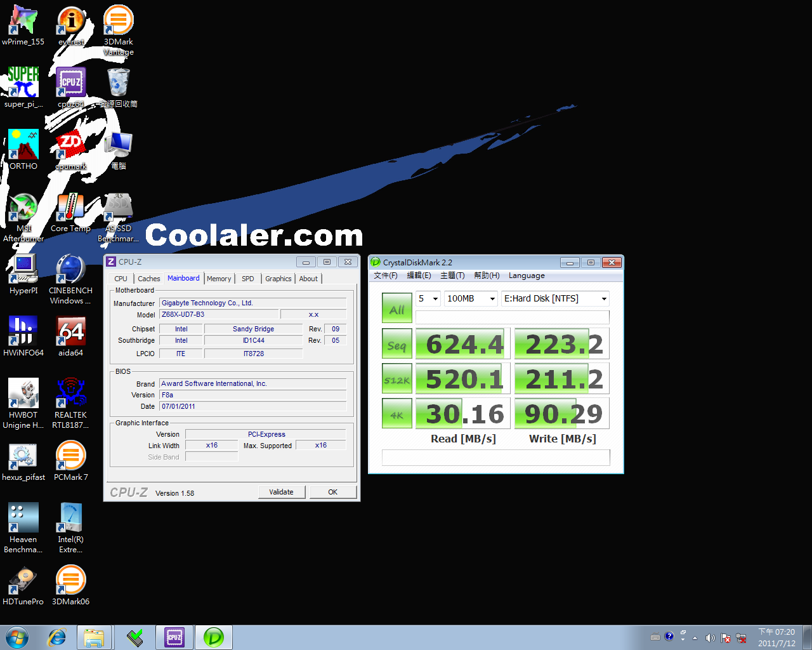Run All benchmarks in CrystalDiskMark
The width and height of the screenshot is (812, 650).
397,308
